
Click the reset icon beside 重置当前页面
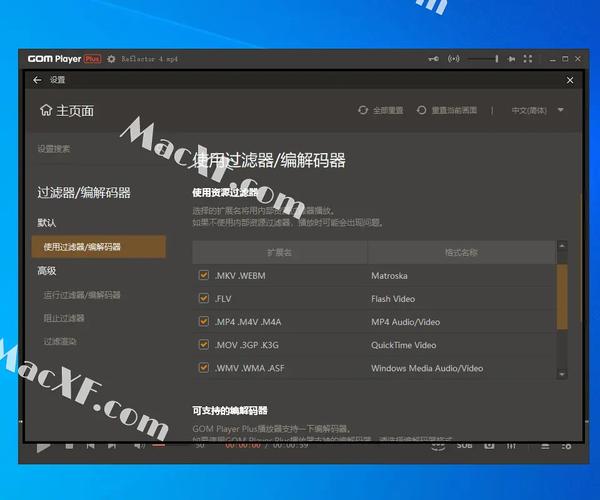point(421,110)
